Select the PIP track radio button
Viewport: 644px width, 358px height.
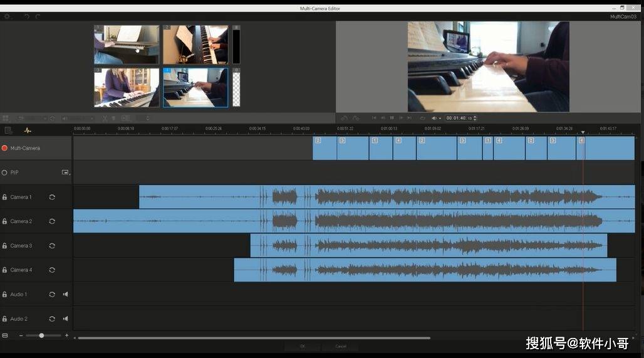(x=4, y=172)
